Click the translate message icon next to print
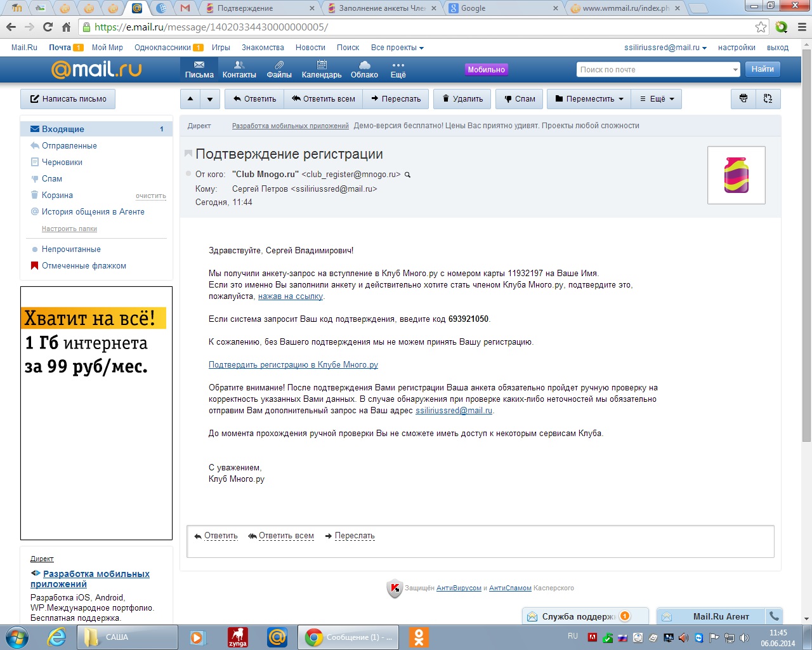812x650 pixels. coord(768,98)
